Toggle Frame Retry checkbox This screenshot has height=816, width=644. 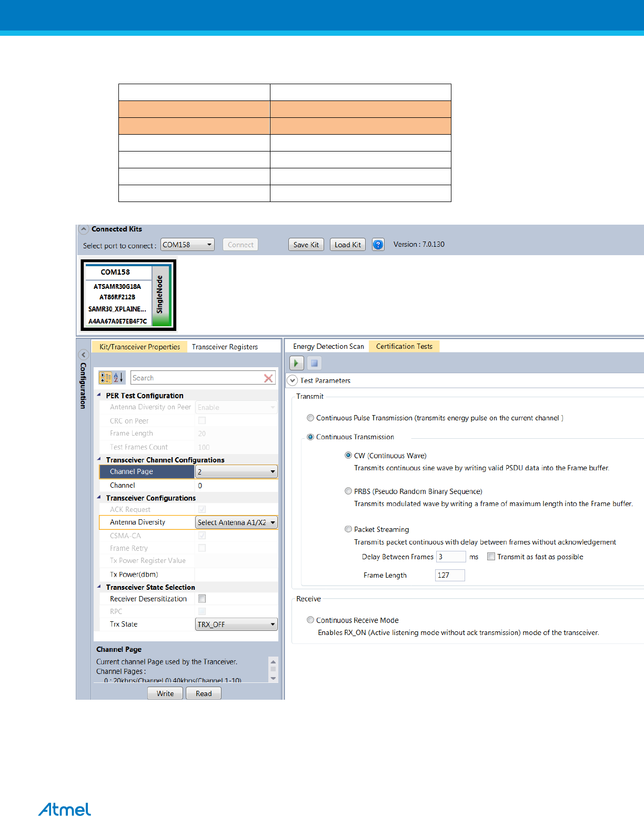coord(202,548)
